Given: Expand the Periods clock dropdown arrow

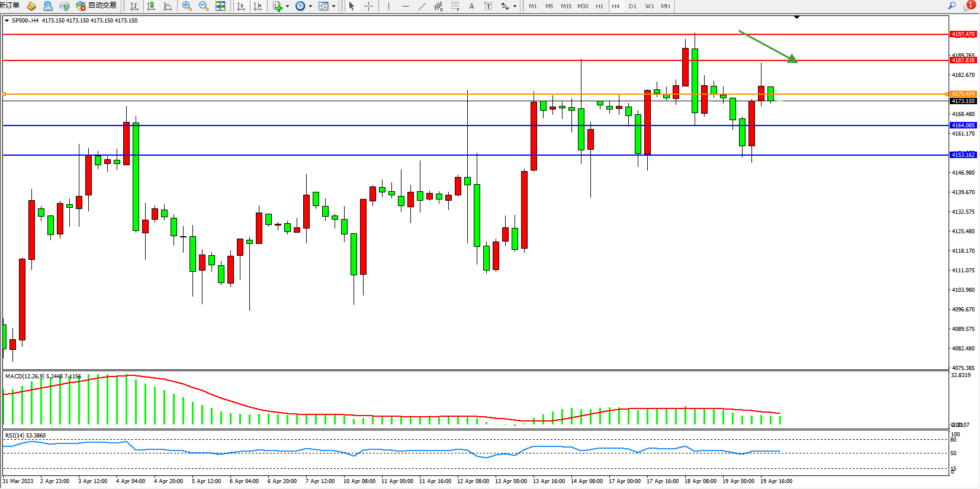Looking at the screenshot, I should (x=310, y=7).
